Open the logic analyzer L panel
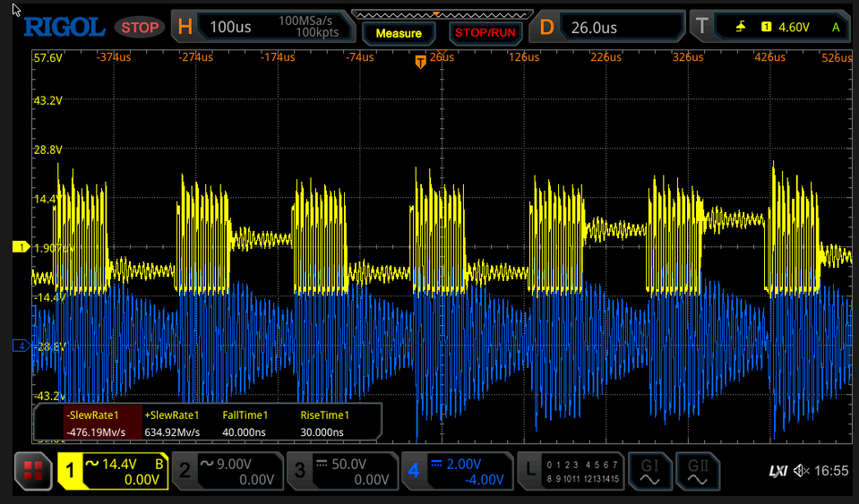Screen dimensions: 859x504 (x=571, y=471)
